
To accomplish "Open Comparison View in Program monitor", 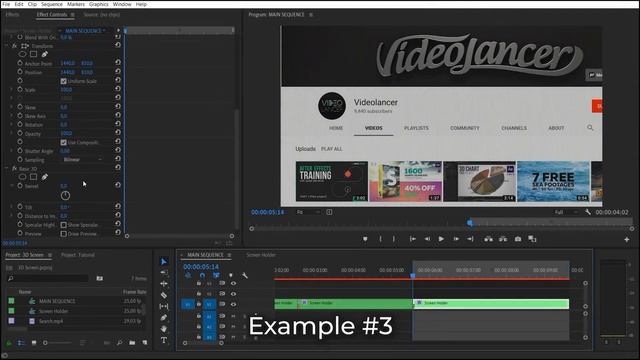I will [532, 239].
